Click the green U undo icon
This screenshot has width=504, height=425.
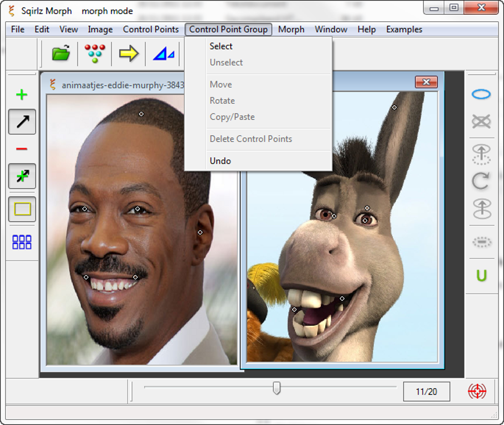click(x=481, y=275)
